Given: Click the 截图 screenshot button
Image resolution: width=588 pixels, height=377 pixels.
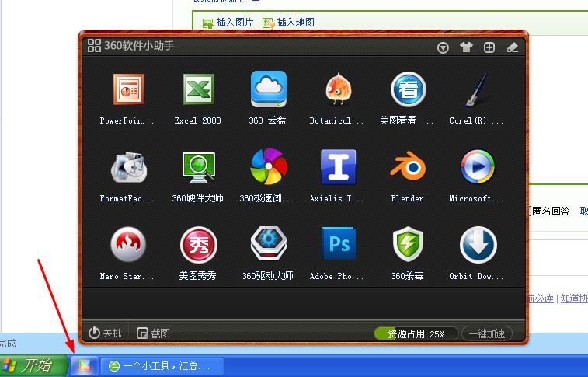Looking at the screenshot, I should 153,333.
